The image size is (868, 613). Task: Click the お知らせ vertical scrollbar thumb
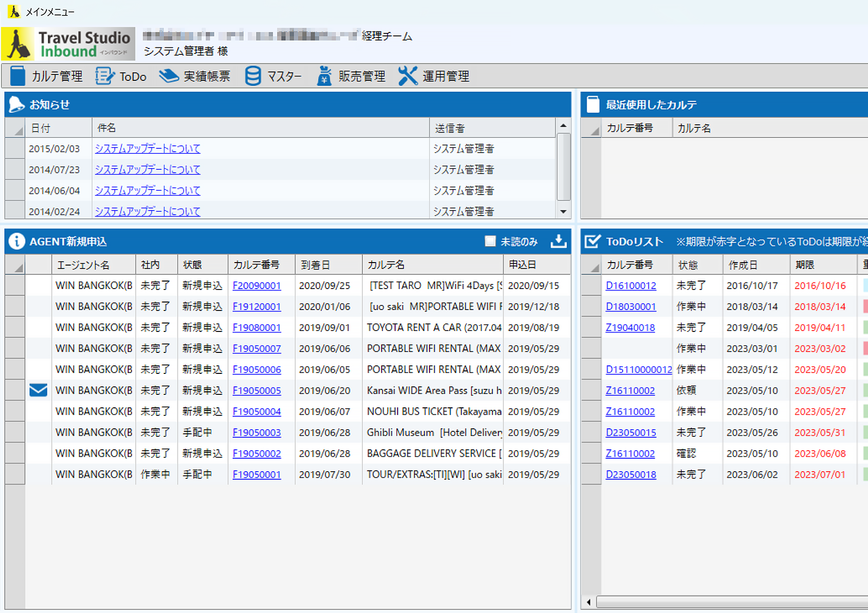(563, 166)
